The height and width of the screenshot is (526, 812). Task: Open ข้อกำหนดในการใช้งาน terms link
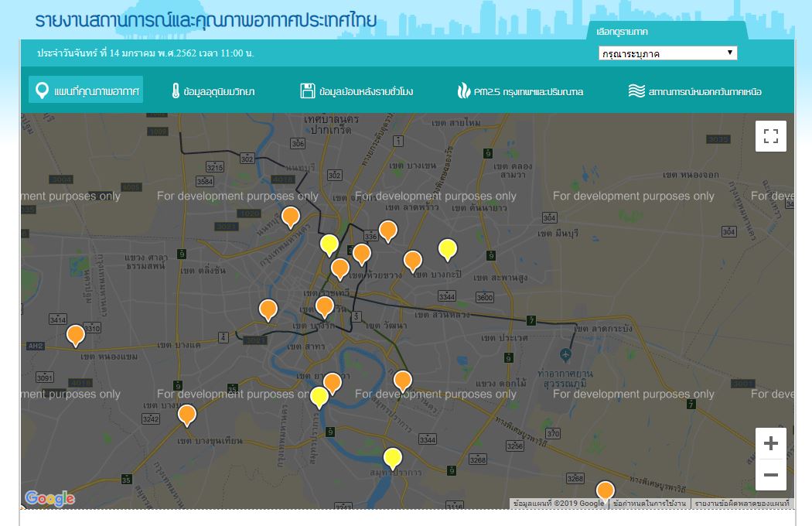[650, 504]
